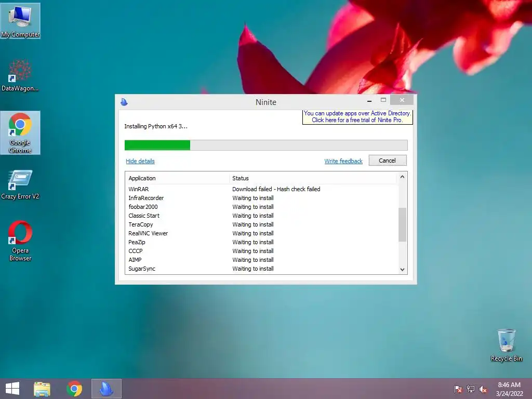Click the Ninite taskbar button

(x=106, y=389)
